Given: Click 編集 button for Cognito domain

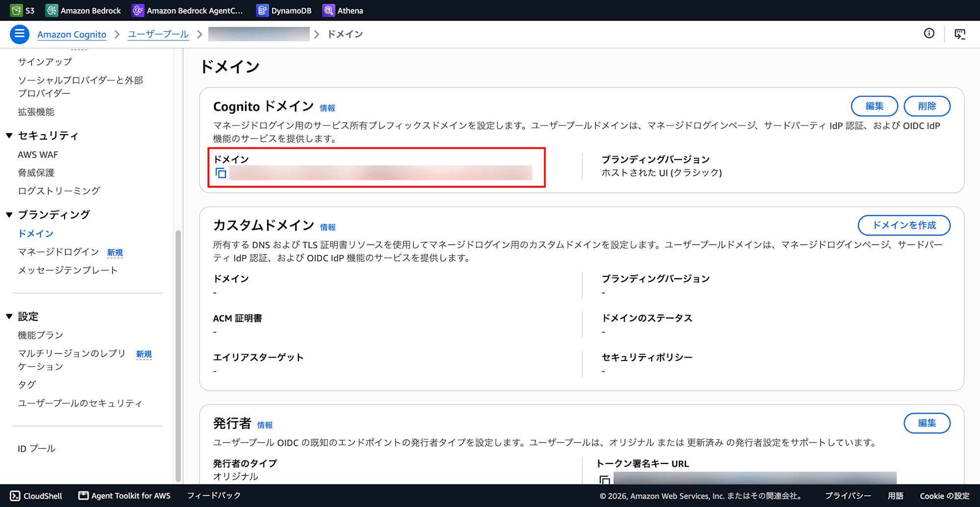Looking at the screenshot, I should click(874, 106).
